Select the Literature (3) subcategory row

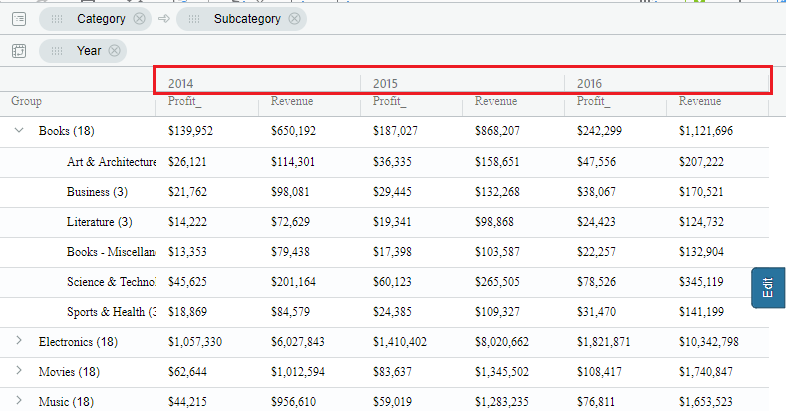(x=384, y=222)
